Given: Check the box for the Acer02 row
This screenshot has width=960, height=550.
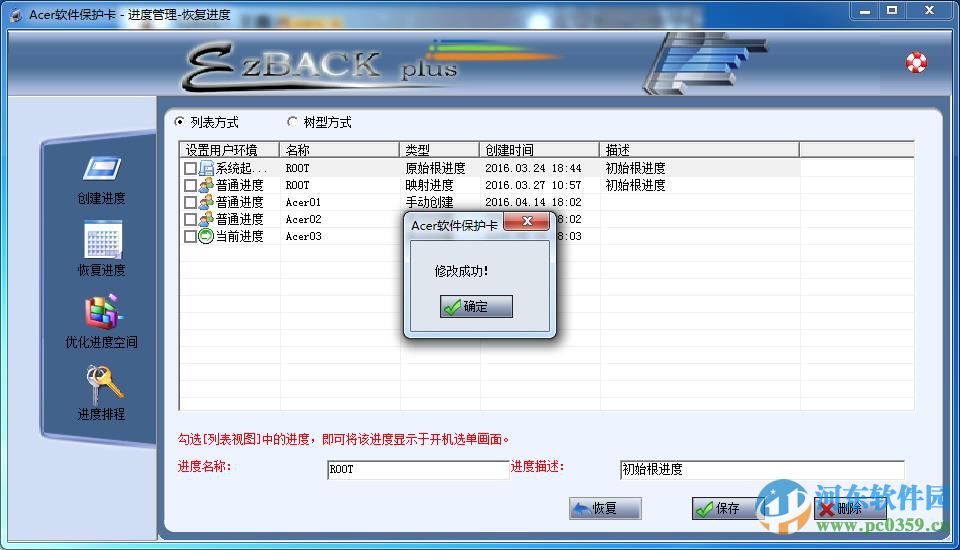Looking at the screenshot, I should pos(190,219).
